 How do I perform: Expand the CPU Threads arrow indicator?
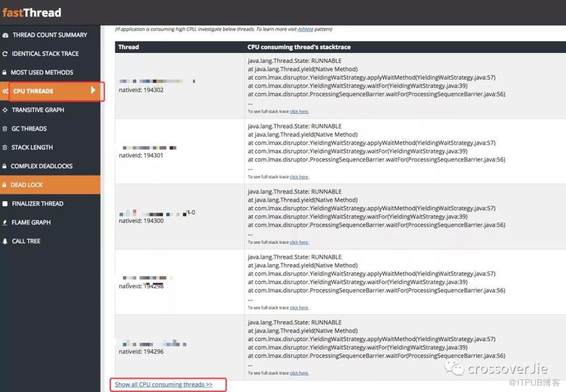click(x=93, y=90)
